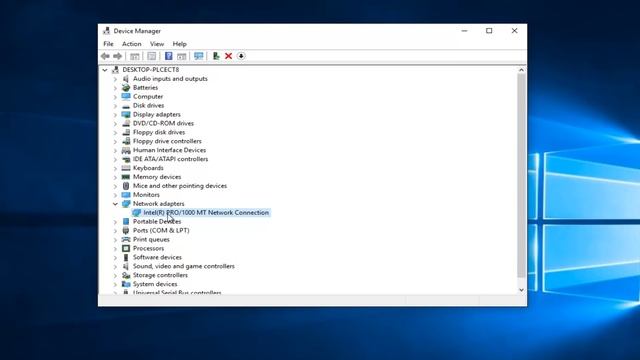This screenshot has height=360, width=640.
Task: Click the Display adapters category icon
Action: coord(126,114)
